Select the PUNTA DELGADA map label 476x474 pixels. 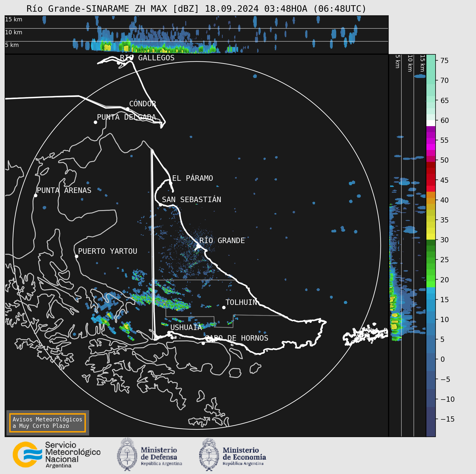[x=126, y=117]
